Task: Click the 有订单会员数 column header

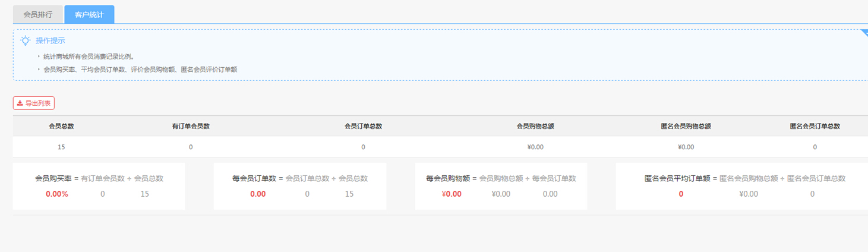Action: click(x=191, y=126)
